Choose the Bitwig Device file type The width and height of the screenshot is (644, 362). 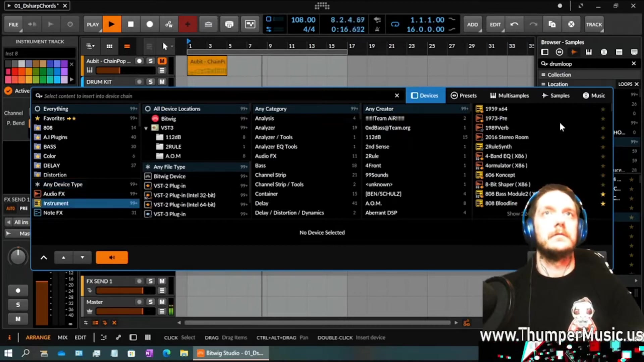tap(197, 176)
